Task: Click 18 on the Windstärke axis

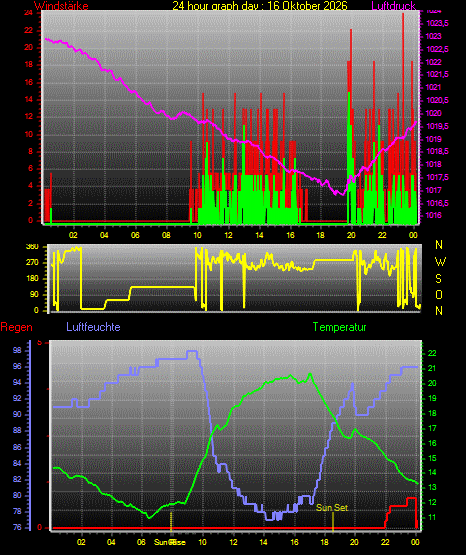Action: tap(28, 64)
